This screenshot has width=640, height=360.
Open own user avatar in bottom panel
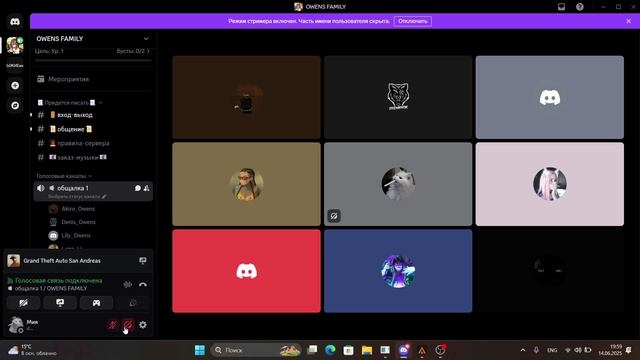16,325
